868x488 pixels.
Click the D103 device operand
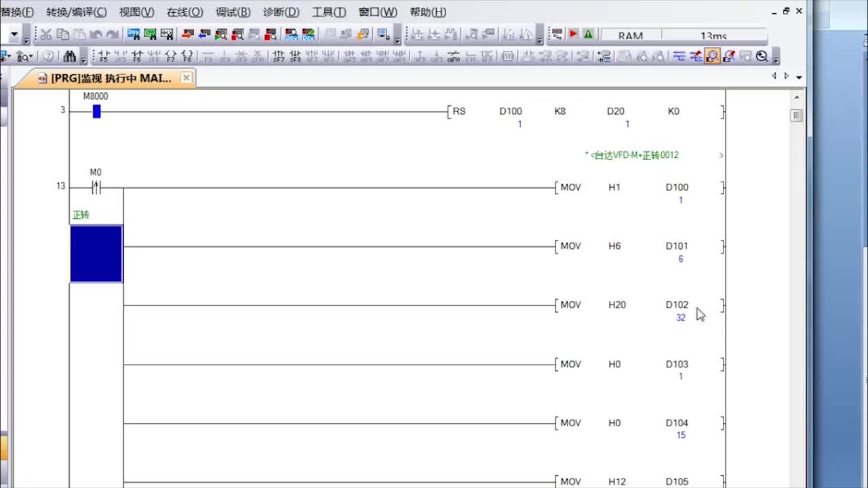[x=677, y=364]
